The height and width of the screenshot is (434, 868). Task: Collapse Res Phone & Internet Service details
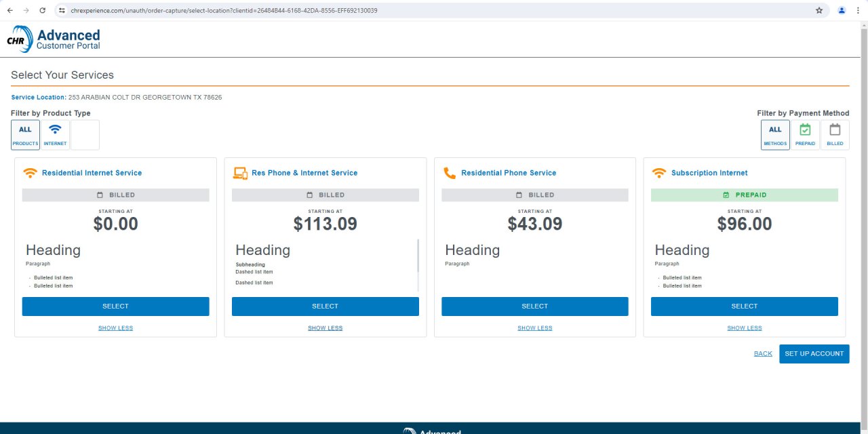pyautogui.click(x=325, y=328)
